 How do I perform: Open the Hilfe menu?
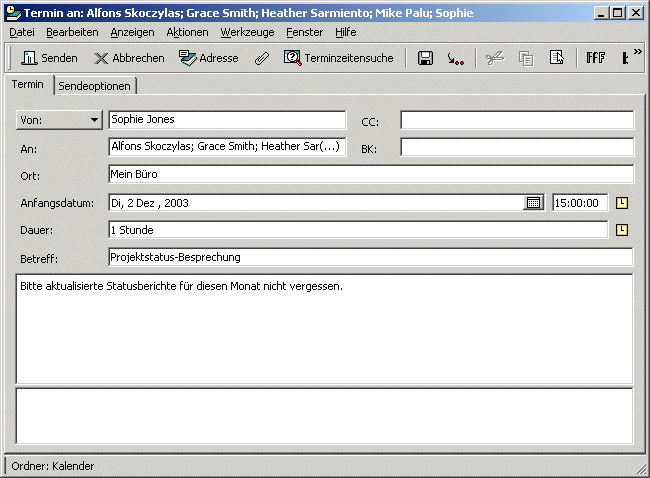[345, 32]
